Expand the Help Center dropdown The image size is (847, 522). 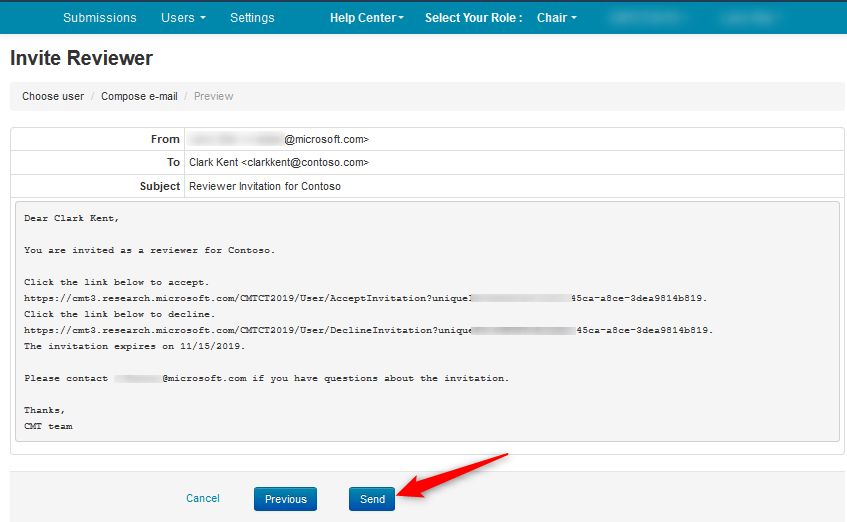click(367, 18)
